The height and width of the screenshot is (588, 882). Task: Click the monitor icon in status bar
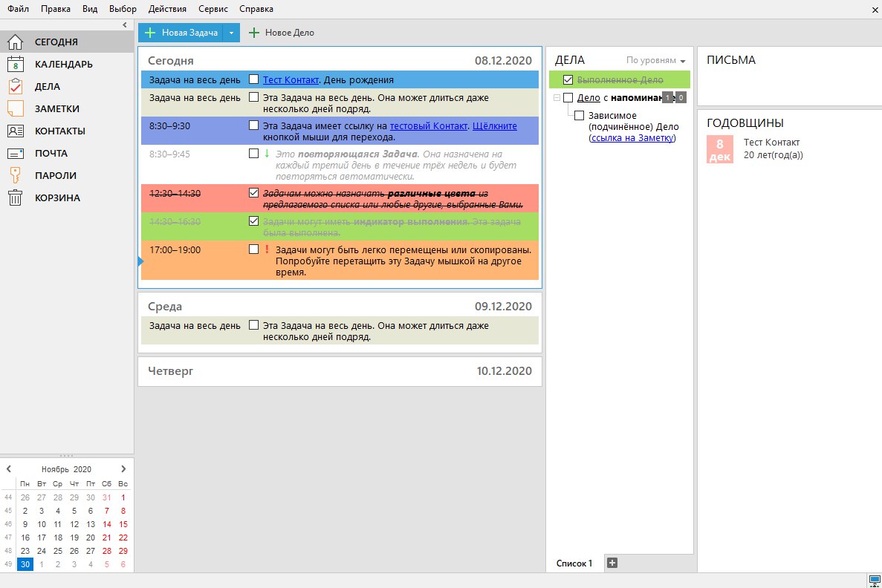874,580
